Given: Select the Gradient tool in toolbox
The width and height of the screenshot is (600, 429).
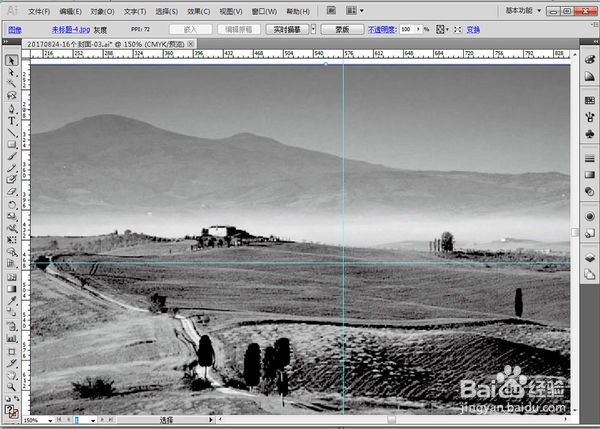Looking at the screenshot, I should (11, 289).
